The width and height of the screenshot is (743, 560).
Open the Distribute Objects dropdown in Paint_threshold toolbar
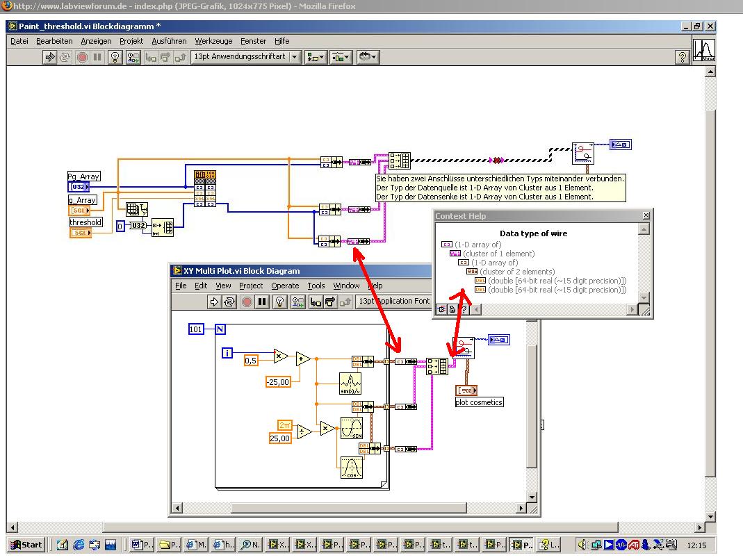pos(341,58)
